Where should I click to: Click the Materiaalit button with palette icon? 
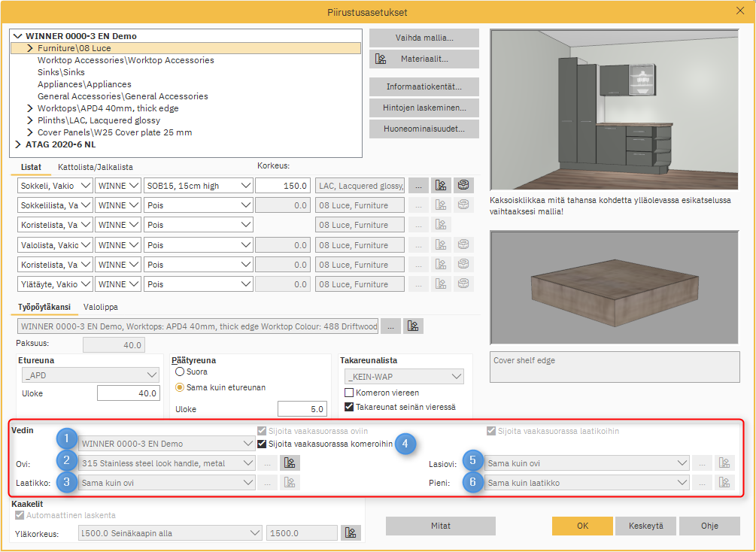pyautogui.click(x=424, y=59)
